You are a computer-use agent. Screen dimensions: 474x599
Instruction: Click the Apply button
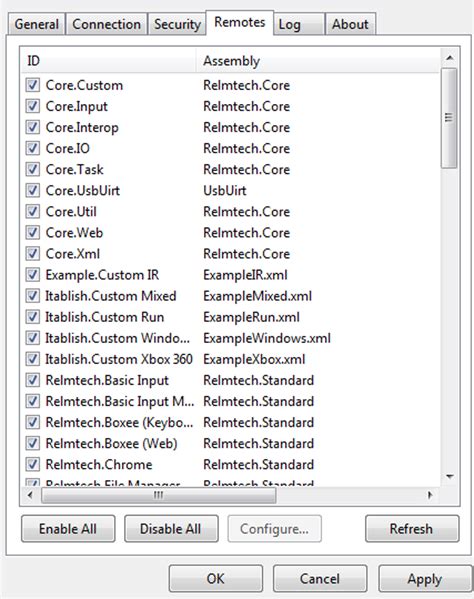pyautogui.click(x=424, y=578)
